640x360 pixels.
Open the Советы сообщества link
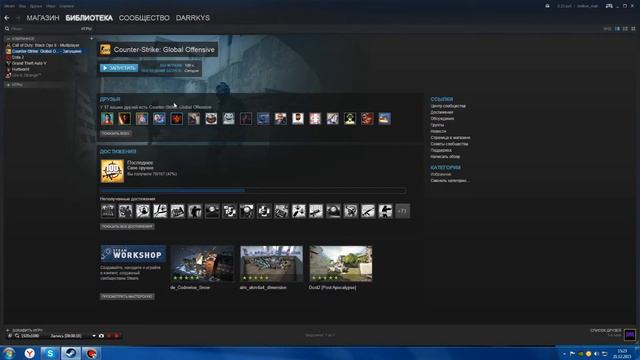(x=449, y=144)
